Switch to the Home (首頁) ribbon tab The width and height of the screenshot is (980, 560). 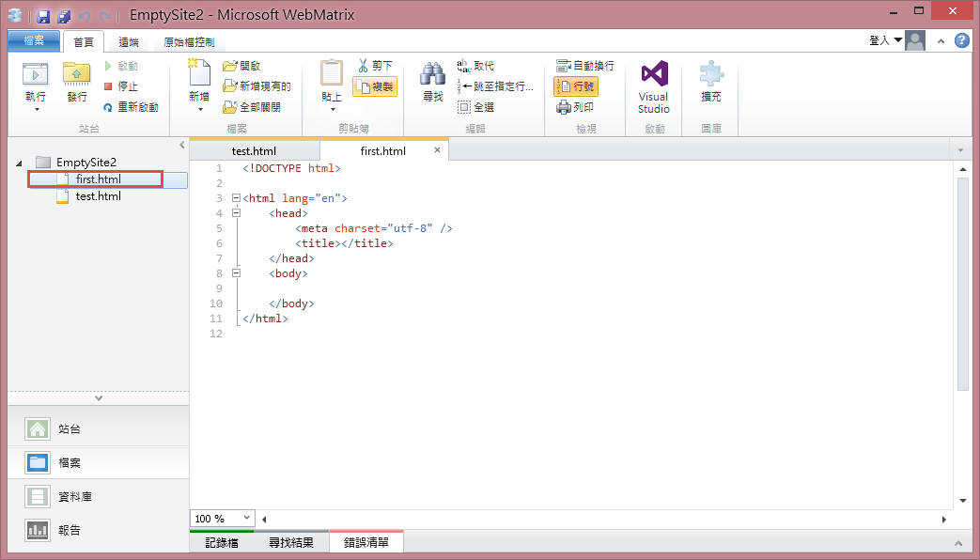coord(84,42)
